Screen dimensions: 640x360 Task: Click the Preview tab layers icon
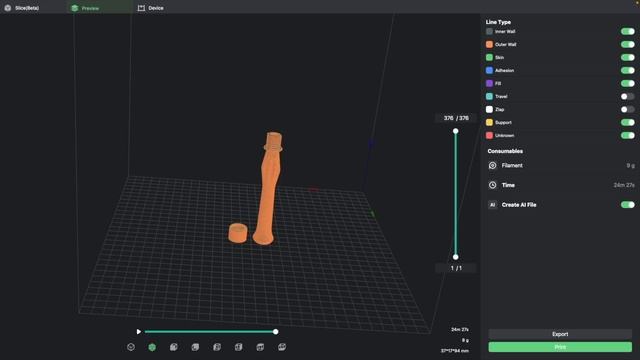point(75,8)
